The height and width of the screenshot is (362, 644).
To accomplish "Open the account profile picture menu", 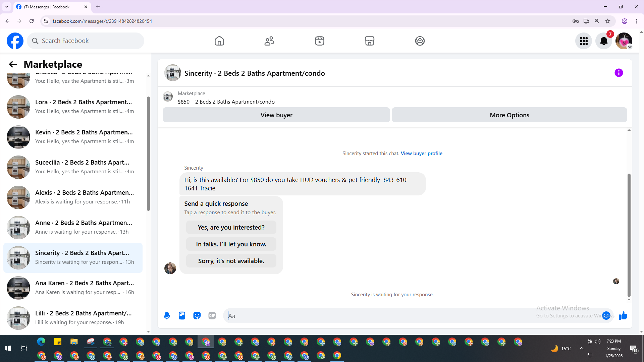I will coord(624,41).
